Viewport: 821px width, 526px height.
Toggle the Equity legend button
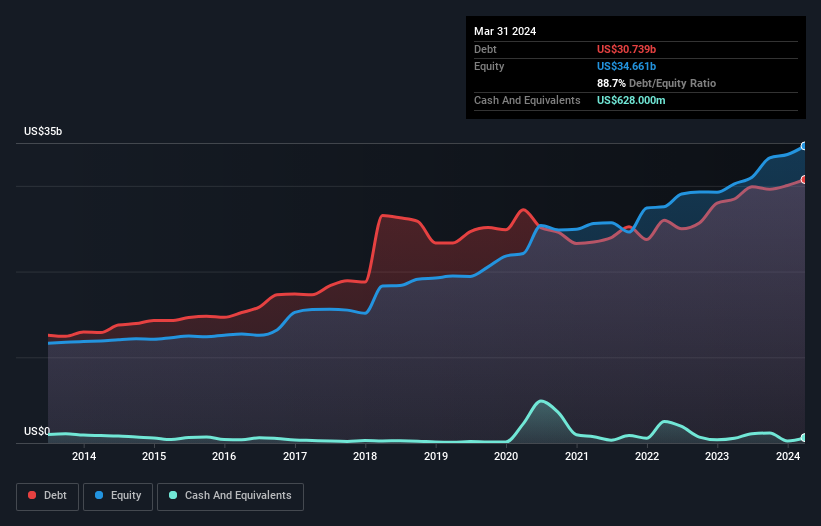point(118,496)
